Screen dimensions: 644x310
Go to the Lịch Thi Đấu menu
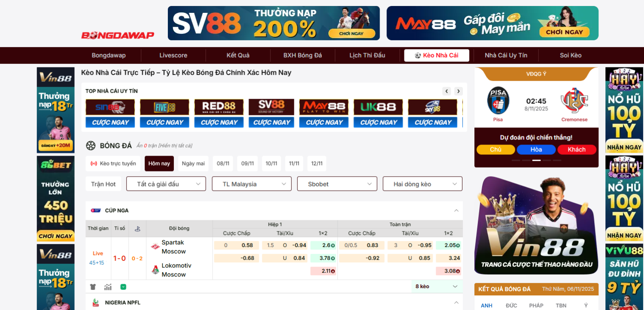coord(367,55)
